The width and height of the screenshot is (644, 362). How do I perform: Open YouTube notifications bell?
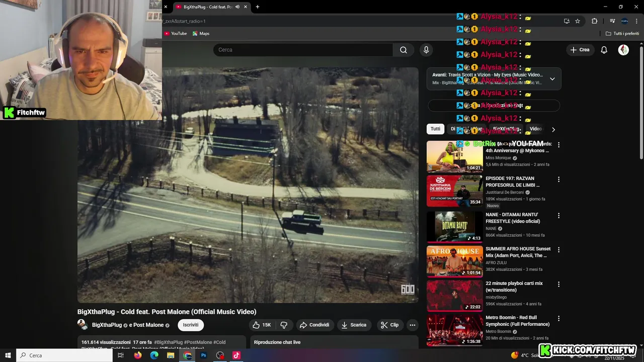coord(604,50)
